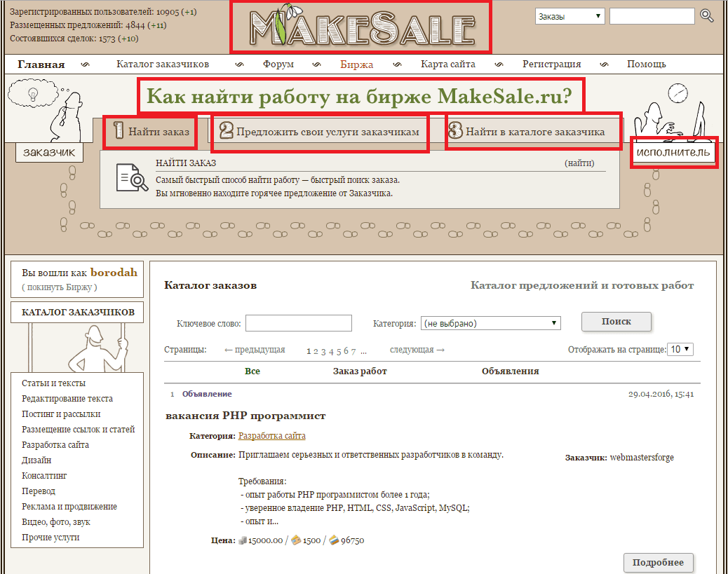
Task: Open Статьи и тексты category
Action: pyautogui.click(x=53, y=383)
